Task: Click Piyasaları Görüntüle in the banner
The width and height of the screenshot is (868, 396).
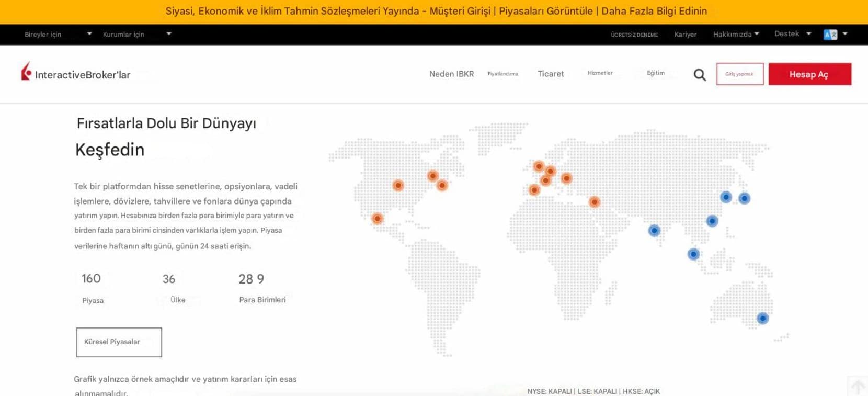Action: tap(546, 11)
